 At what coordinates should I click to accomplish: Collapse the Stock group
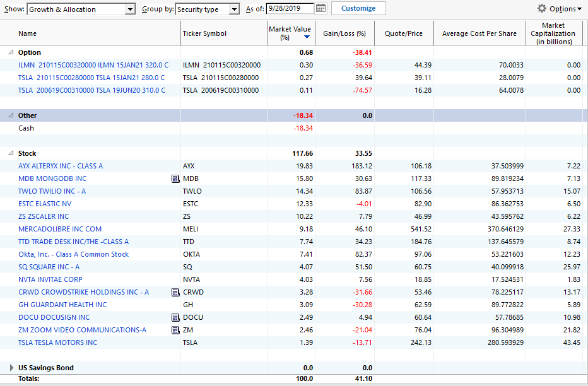tap(11, 153)
